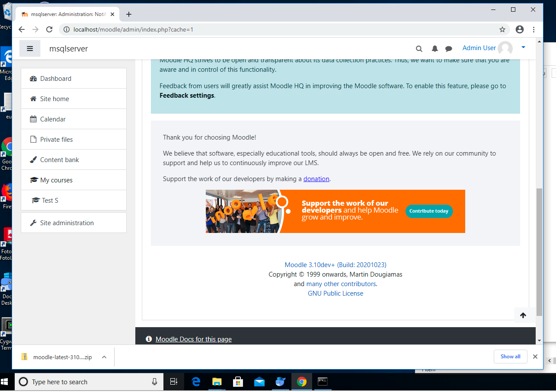The image size is (556, 392).
Task: Click the scrollbar down arrow
Action: click(539, 341)
